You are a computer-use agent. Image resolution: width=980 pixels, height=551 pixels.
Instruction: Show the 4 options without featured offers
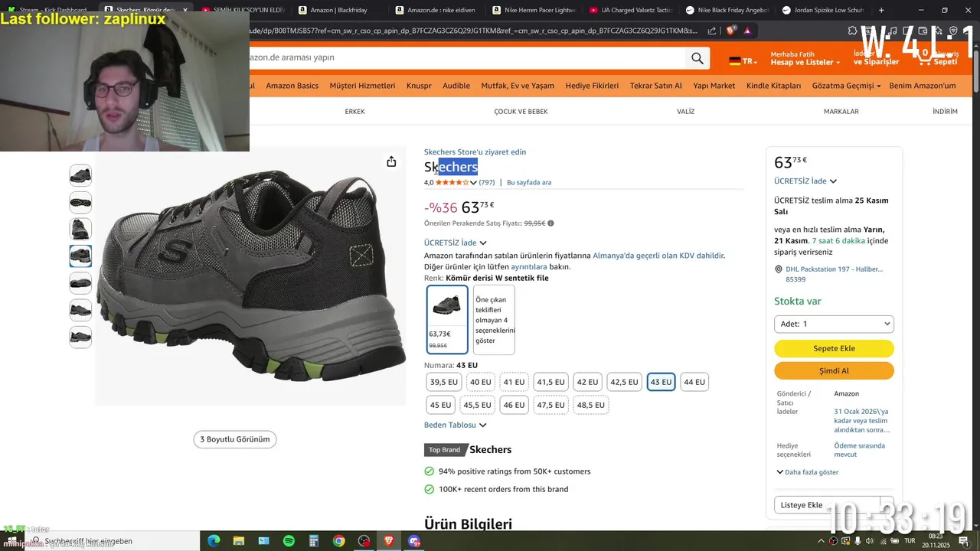pyautogui.click(x=494, y=320)
